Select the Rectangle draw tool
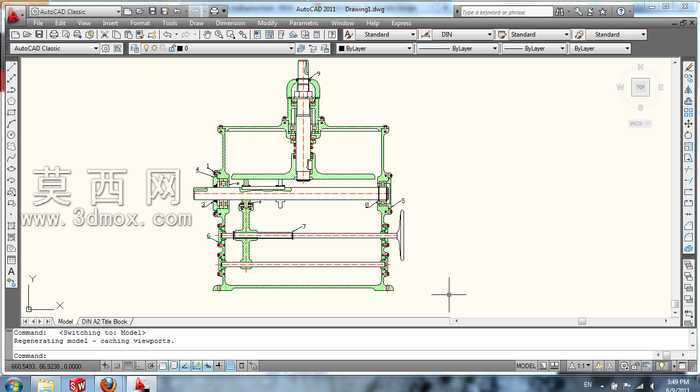The width and height of the screenshot is (700, 392). 12,113
